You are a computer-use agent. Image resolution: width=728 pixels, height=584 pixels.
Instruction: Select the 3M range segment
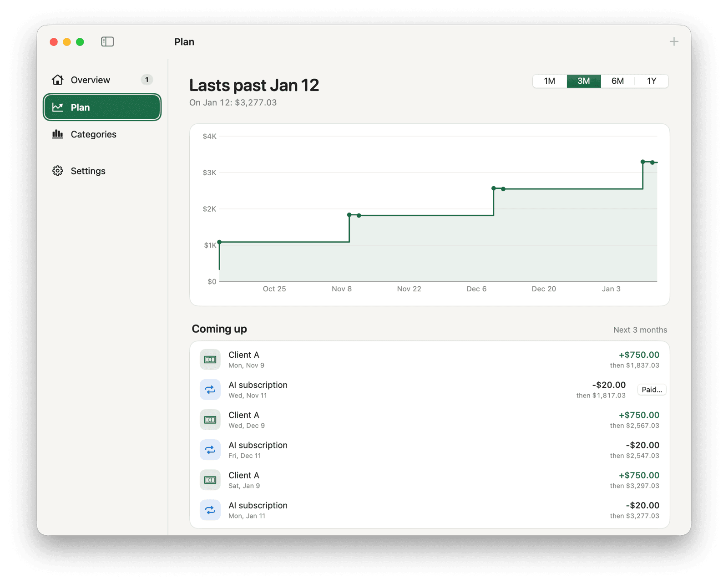[x=584, y=81]
